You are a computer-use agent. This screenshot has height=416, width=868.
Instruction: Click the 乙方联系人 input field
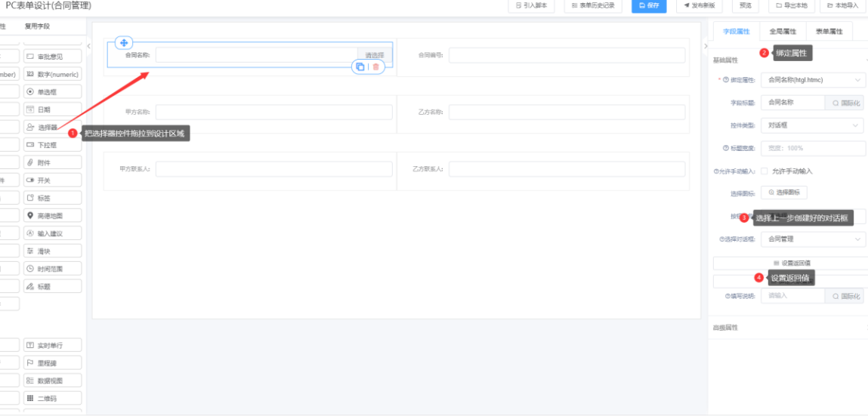coord(567,169)
